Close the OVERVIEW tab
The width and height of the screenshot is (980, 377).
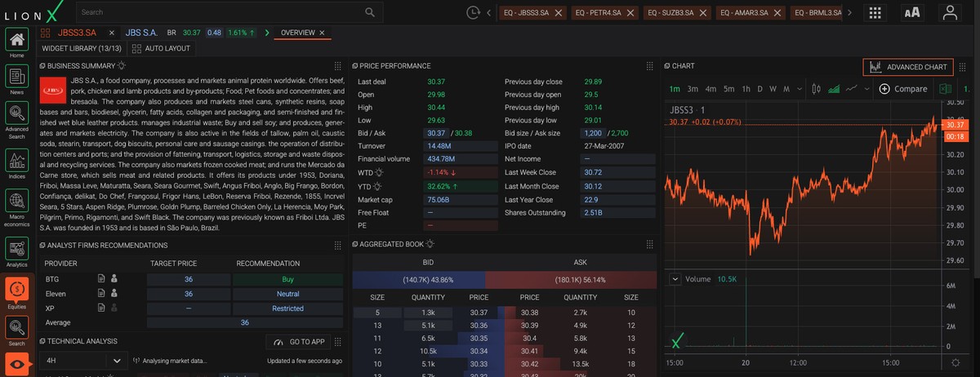pyautogui.click(x=322, y=33)
